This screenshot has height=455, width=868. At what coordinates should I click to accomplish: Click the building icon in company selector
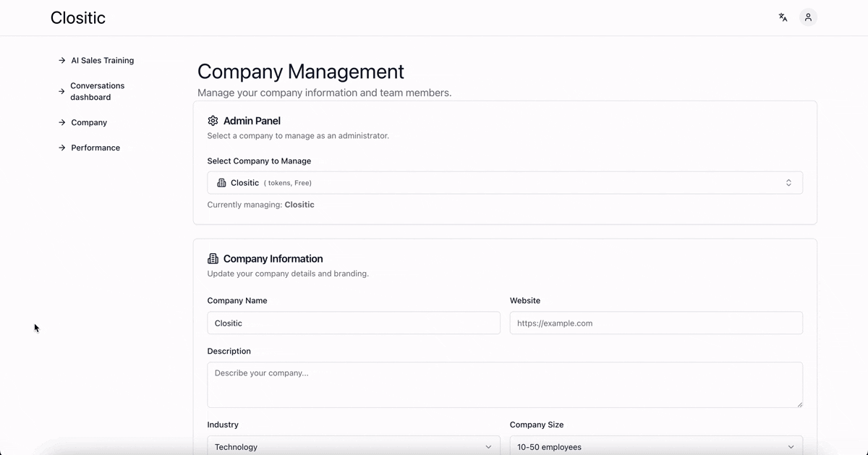pos(221,183)
